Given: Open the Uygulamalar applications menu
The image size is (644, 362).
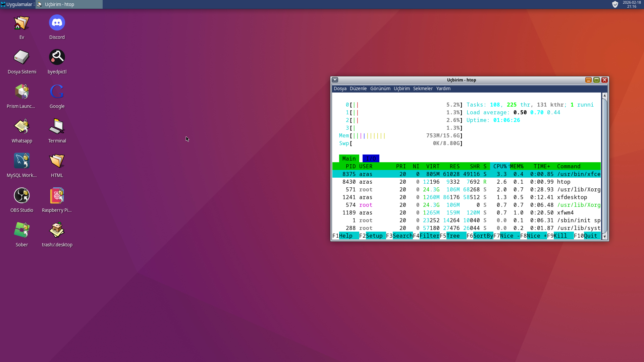Looking at the screenshot, I should (17, 4).
